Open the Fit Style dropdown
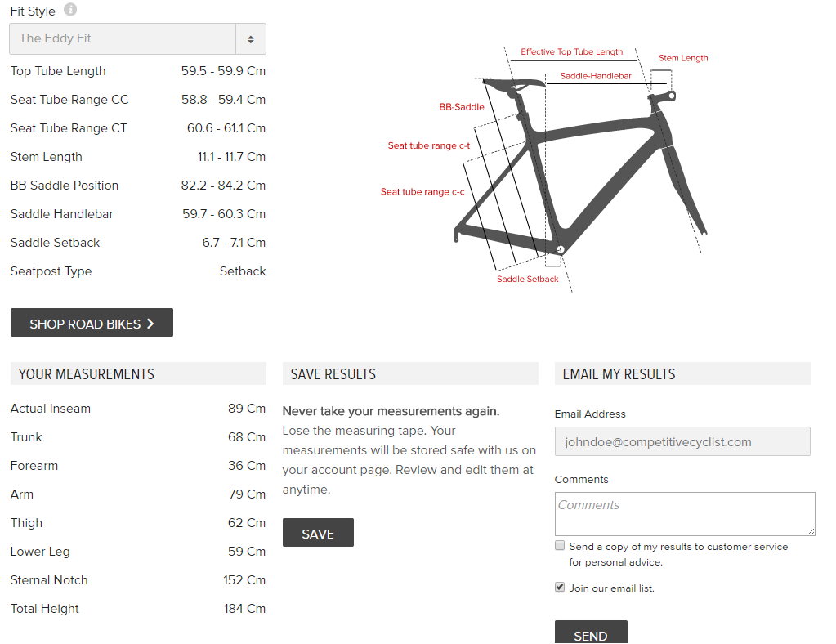This screenshot has height=644, width=836. tap(123, 38)
